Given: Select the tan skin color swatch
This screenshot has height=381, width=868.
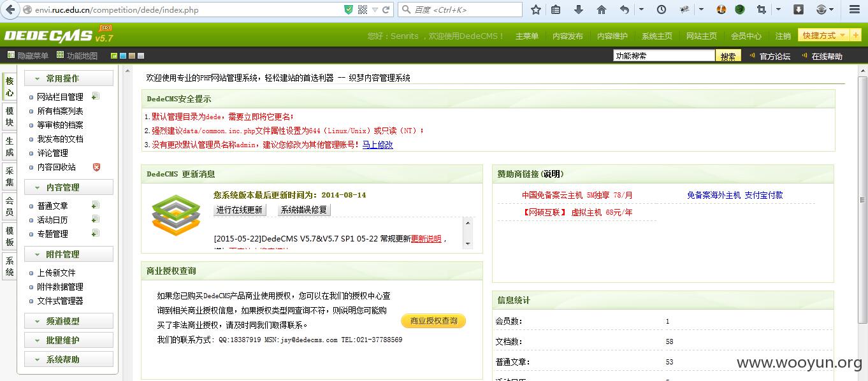Looking at the screenshot, I should pyautogui.click(x=132, y=56).
